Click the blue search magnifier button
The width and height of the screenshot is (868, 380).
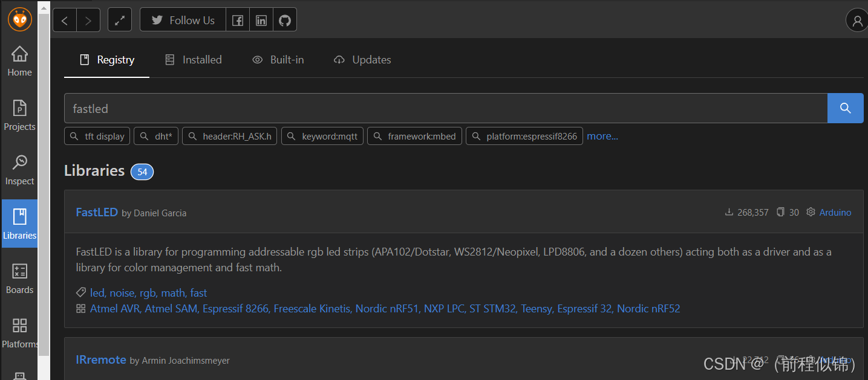846,109
